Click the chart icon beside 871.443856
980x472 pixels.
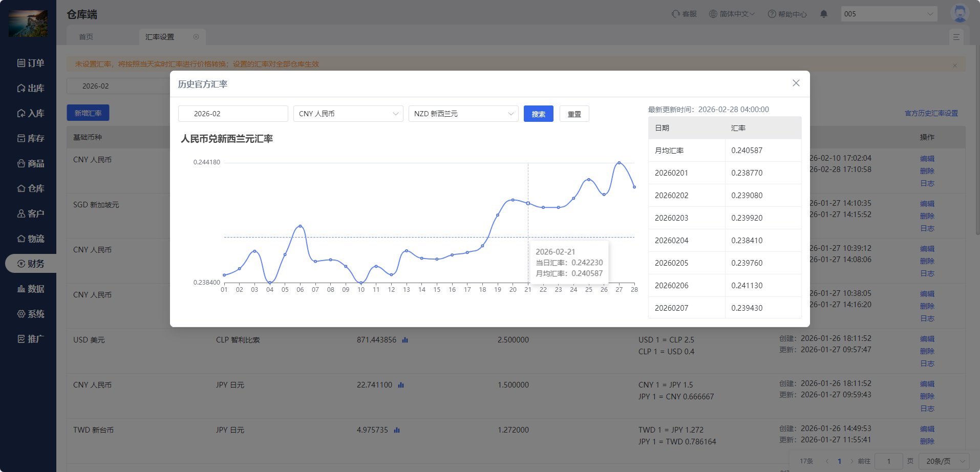405,340
